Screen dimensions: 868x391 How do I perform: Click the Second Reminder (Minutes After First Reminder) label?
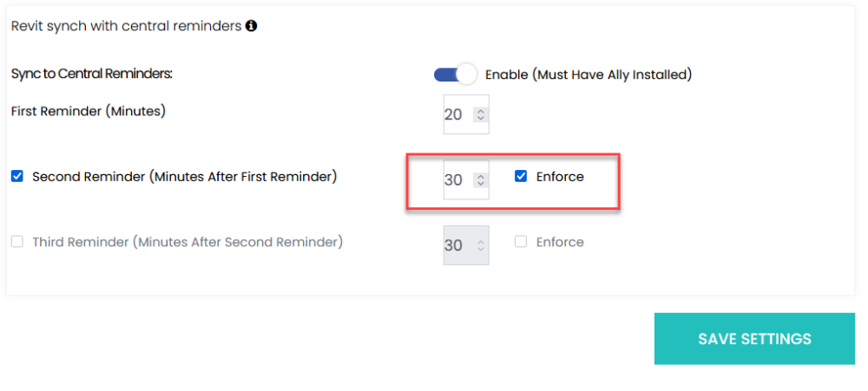pos(184,177)
